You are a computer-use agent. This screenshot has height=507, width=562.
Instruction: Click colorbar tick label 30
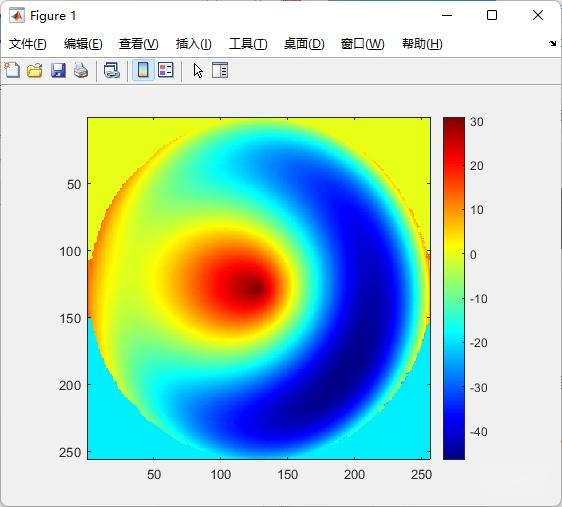477,122
